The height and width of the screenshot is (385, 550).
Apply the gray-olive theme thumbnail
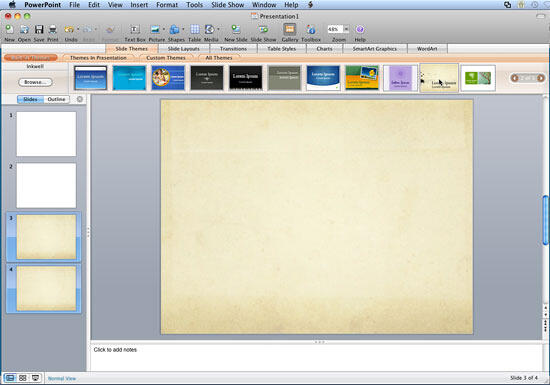[x=284, y=77]
